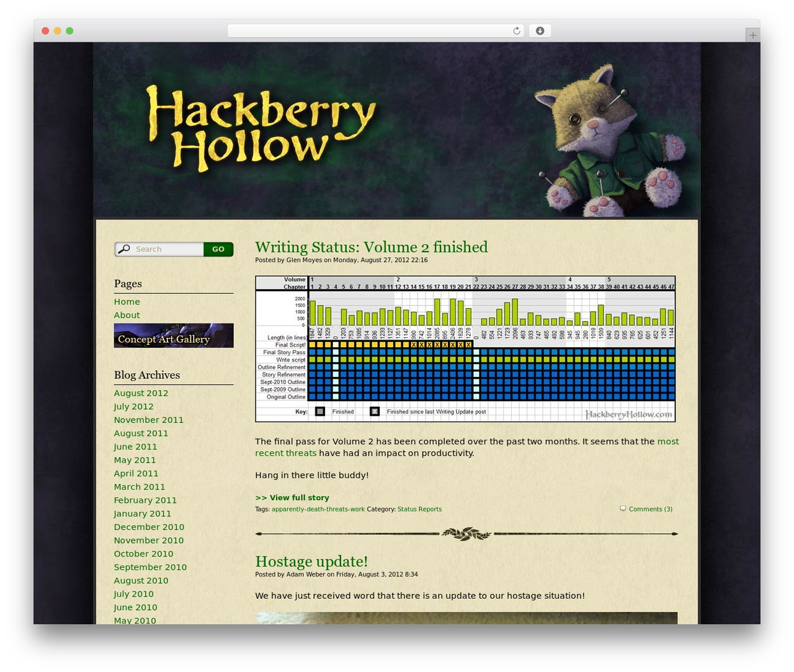
Task: Open the November 2010 archive
Action: tap(148, 541)
